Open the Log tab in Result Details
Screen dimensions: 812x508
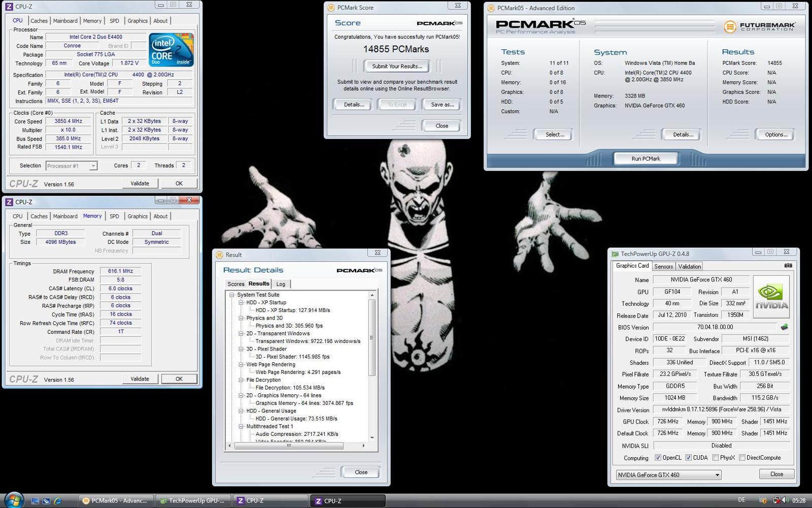coord(281,284)
